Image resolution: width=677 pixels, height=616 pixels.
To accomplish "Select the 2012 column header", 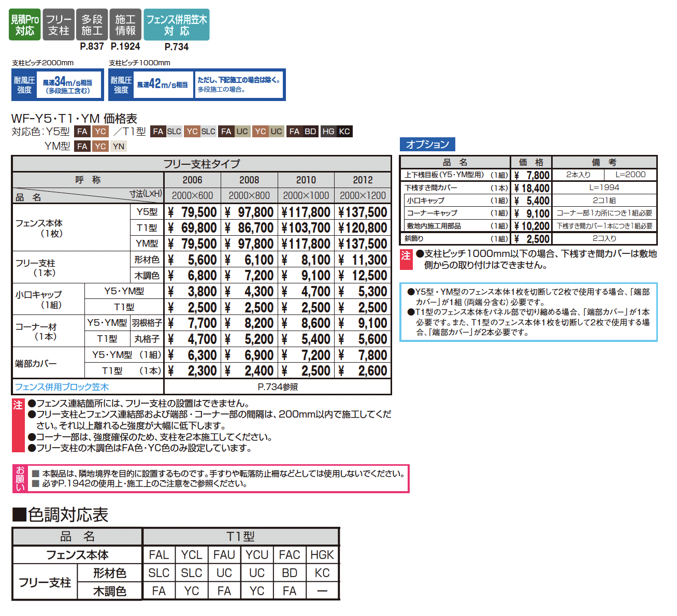I will [x=363, y=180].
